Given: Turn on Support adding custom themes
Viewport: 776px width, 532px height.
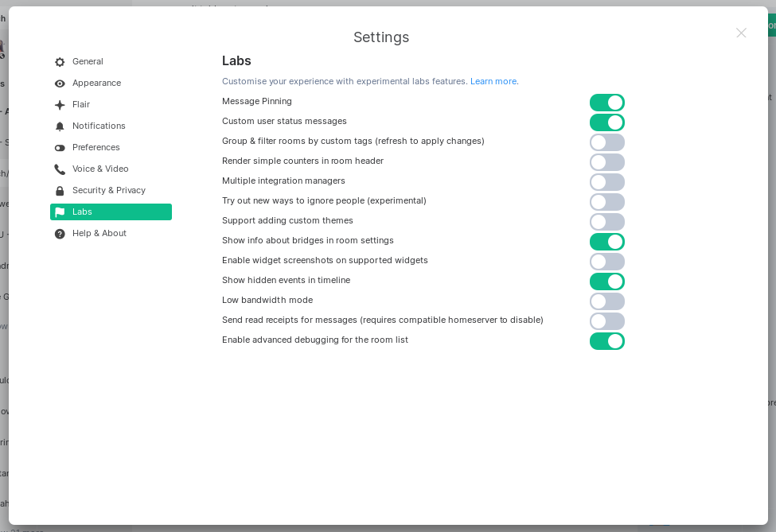Looking at the screenshot, I should [607, 222].
